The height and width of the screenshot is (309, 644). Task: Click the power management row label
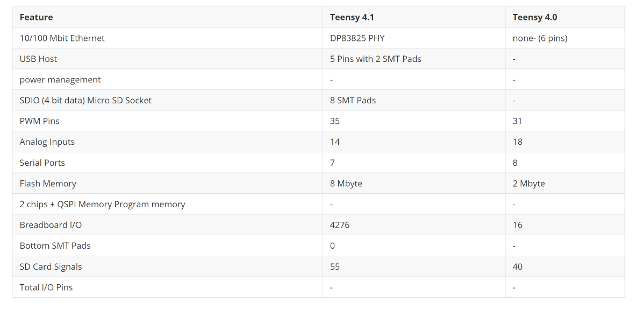(x=60, y=80)
